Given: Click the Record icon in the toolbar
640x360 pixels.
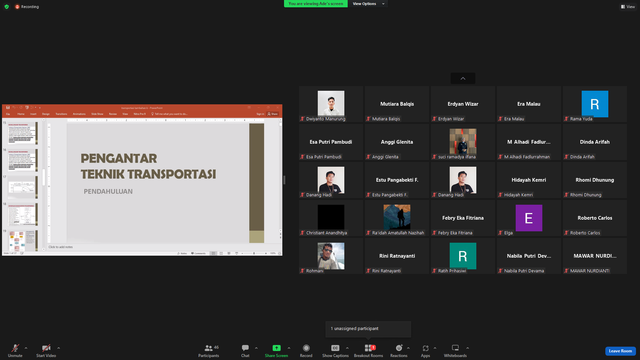Looking at the screenshot, I should point(306,348).
